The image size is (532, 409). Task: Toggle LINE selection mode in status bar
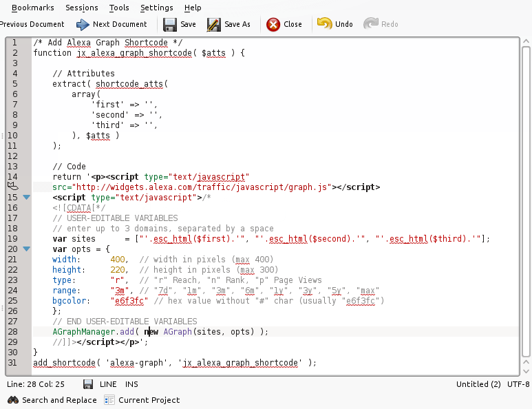pyautogui.click(x=108, y=384)
